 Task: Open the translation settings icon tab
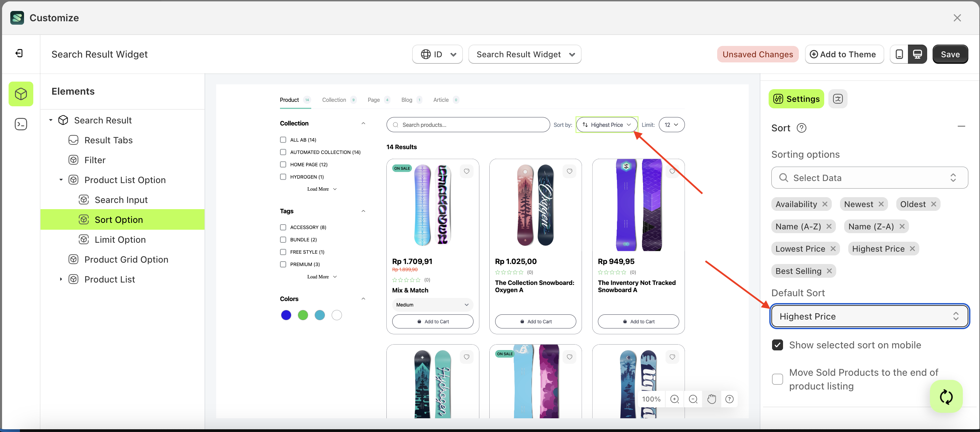click(x=837, y=99)
